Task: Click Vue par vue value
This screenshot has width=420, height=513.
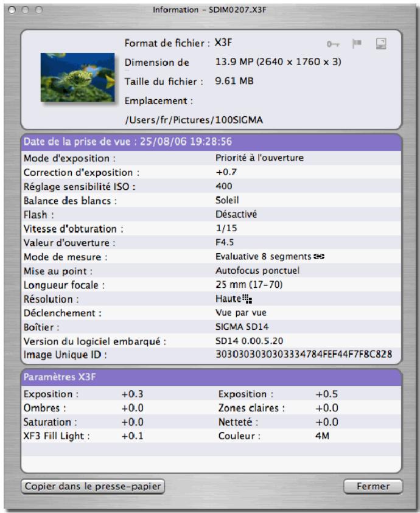Action: 240,313
